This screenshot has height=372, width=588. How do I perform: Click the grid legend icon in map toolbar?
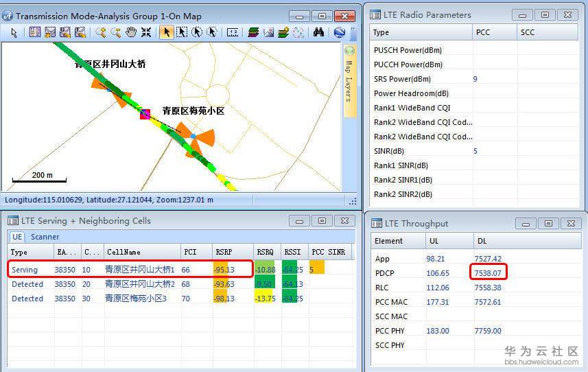(x=35, y=33)
